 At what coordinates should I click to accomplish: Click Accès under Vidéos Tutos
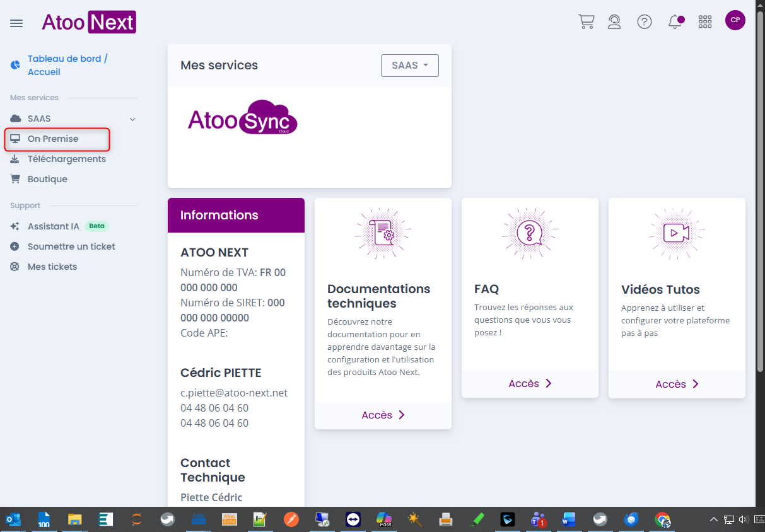pyautogui.click(x=677, y=384)
